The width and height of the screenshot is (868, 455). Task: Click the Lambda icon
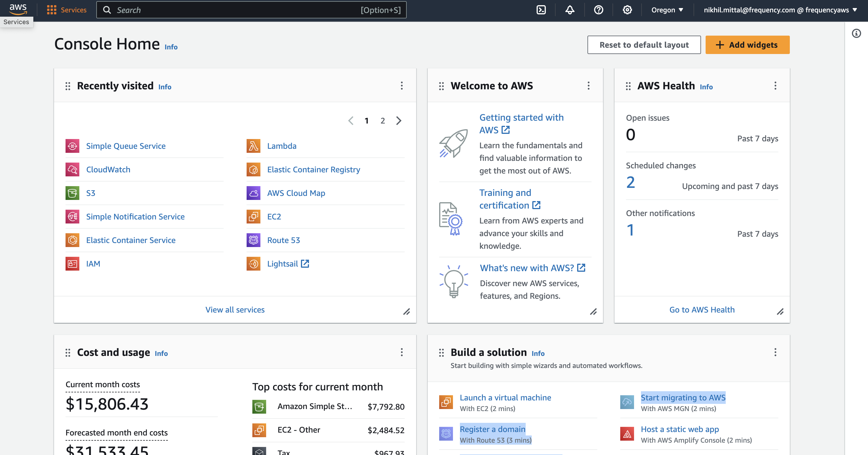(254, 146)
